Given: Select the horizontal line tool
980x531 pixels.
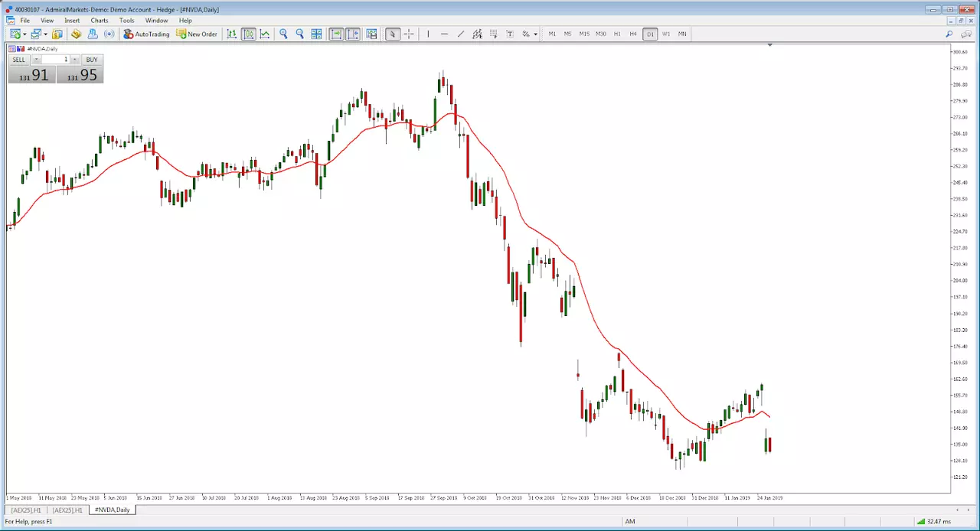Looking at the screenshot, I should 444,34.
